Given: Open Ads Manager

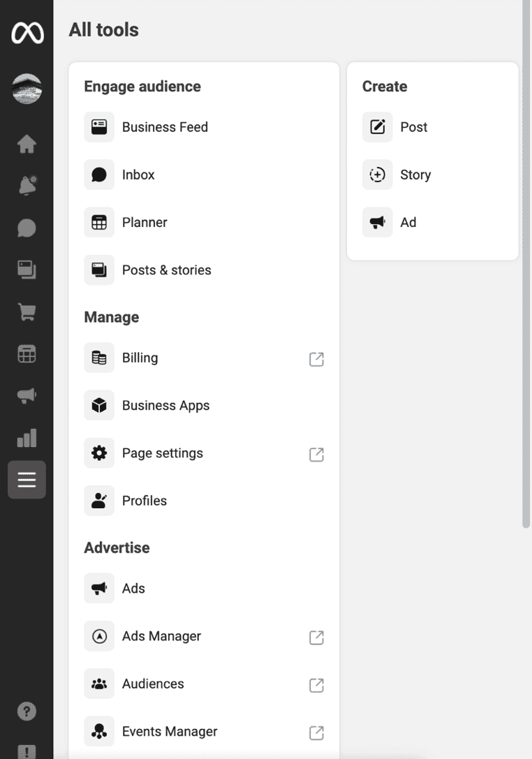Looking at the screenshot, I should 204,636.
